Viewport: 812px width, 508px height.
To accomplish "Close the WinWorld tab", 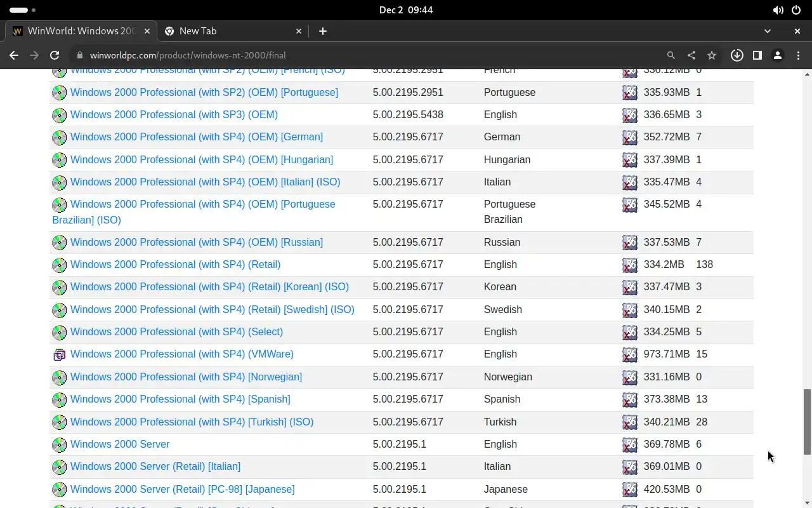I will click(x=147, y=30).
